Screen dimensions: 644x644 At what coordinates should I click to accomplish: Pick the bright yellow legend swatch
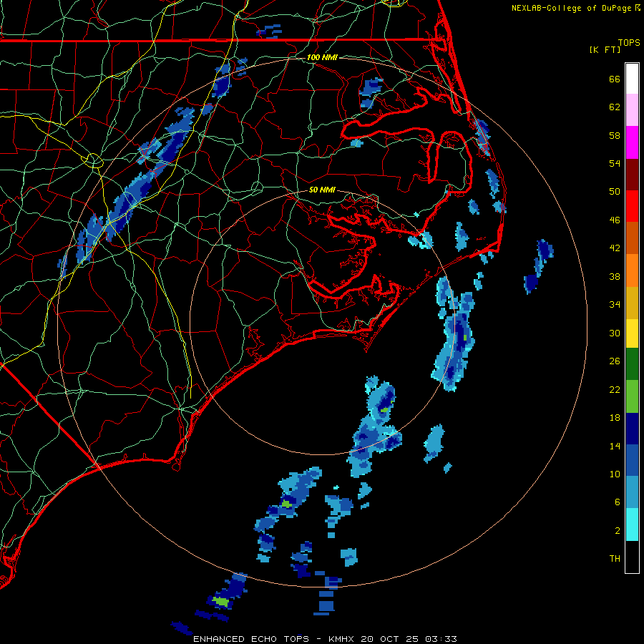(632, 333)
